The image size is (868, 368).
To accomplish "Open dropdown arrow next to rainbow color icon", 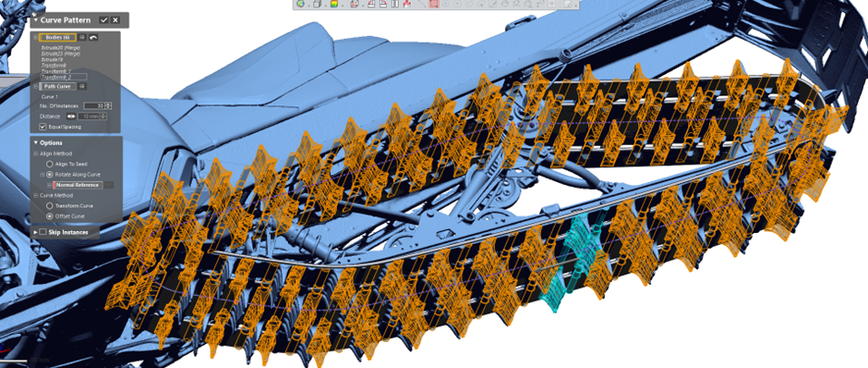I will coord(343,6).
